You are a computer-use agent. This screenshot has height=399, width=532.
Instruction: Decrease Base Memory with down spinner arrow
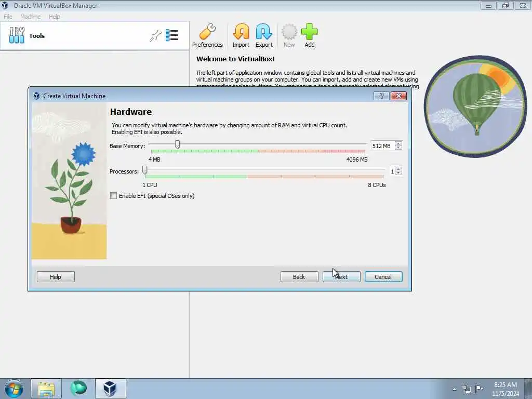(x=398, y=148)
